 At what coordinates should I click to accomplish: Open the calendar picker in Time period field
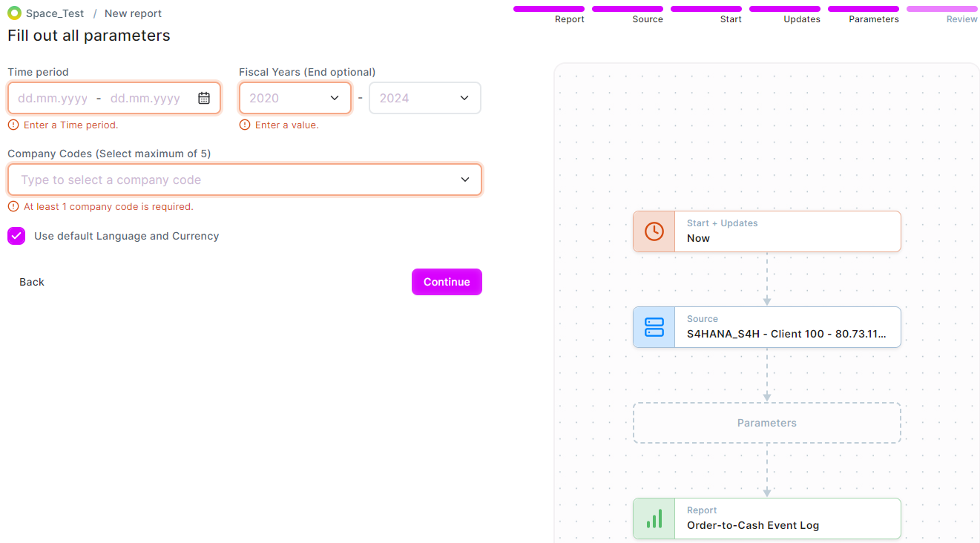point(204,97)
